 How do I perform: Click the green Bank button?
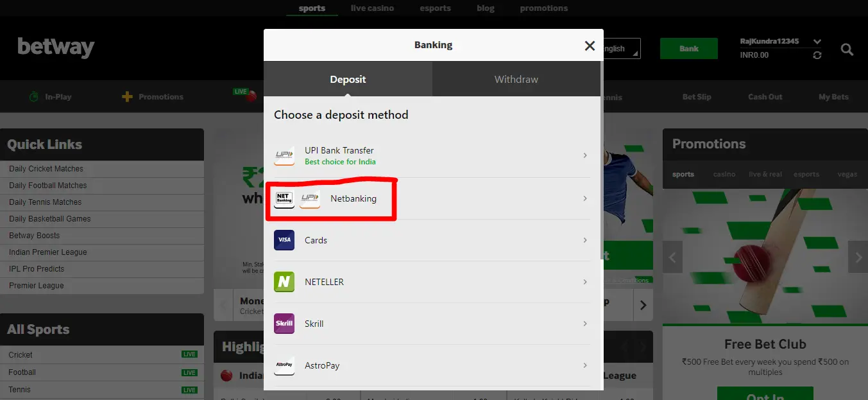(689, 49)
